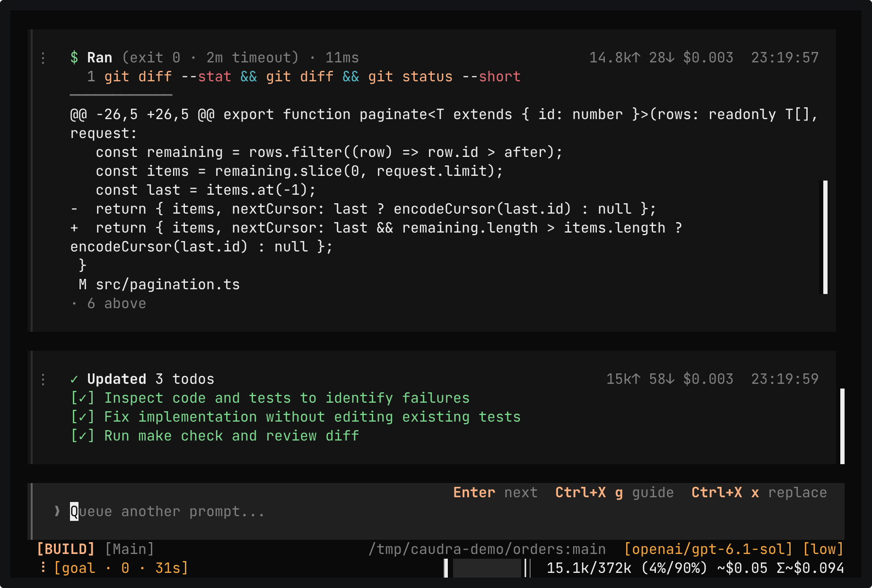Click the dots icon before the goal status

43,568
